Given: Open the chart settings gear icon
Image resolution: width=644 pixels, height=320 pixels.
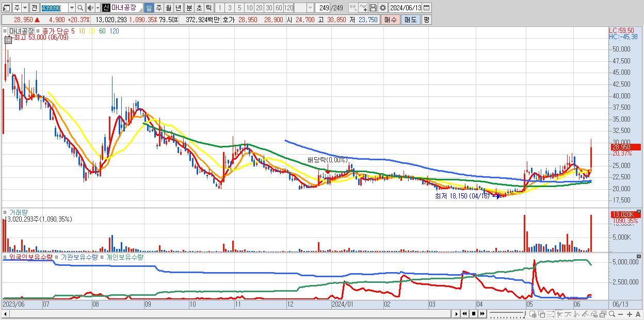Looking at the screenshot, I should [382, 8].
